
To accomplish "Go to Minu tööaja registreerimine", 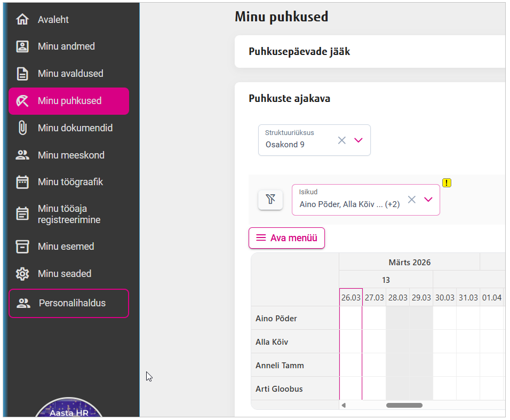I will [69, 214].
